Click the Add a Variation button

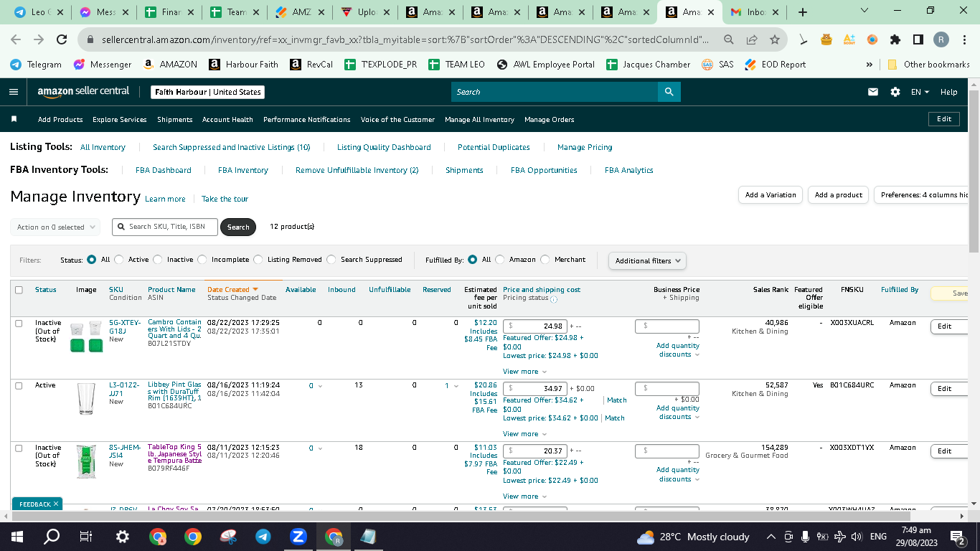(771, 195)
